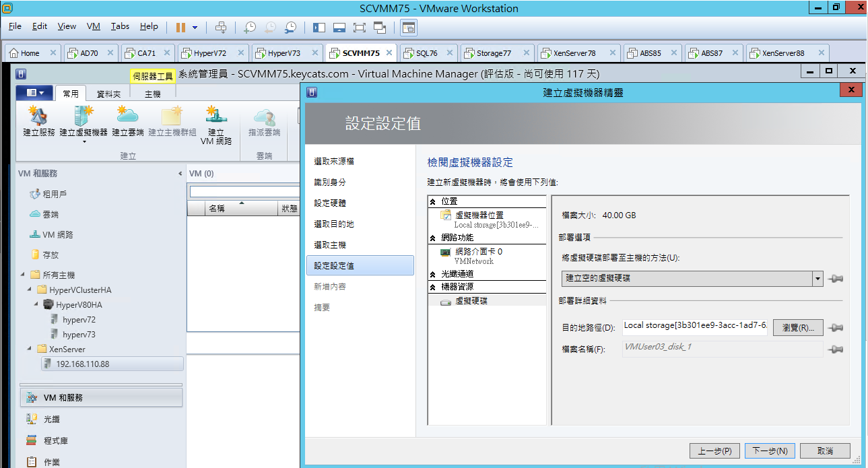Open the VMware power options dropdown arrow
This screenshot has height=468, width=868.
195,28
